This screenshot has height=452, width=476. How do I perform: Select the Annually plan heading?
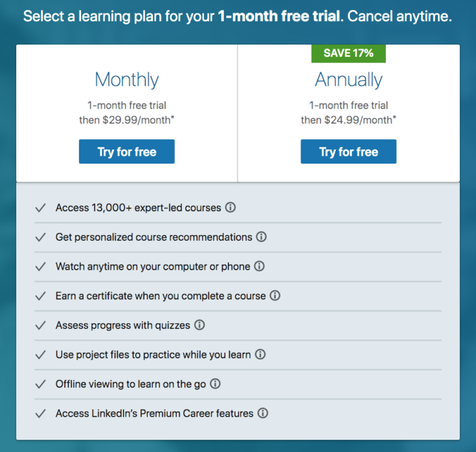pos(349,80)
